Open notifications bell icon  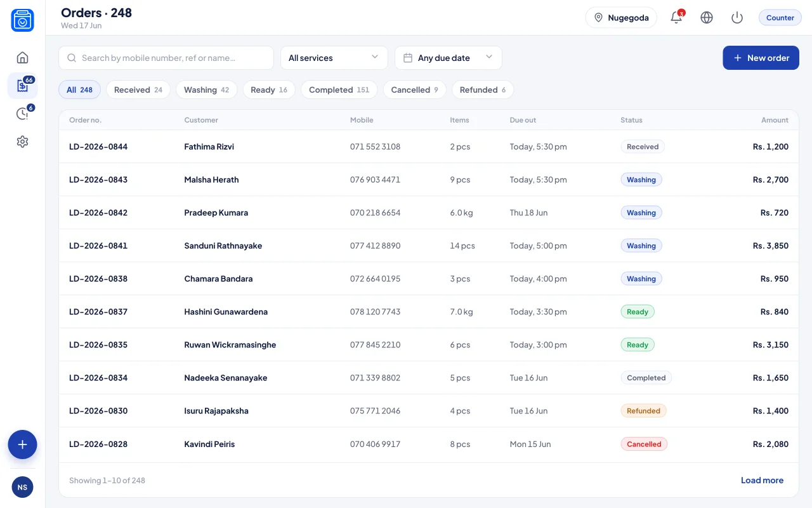click(x=676, y=18)
